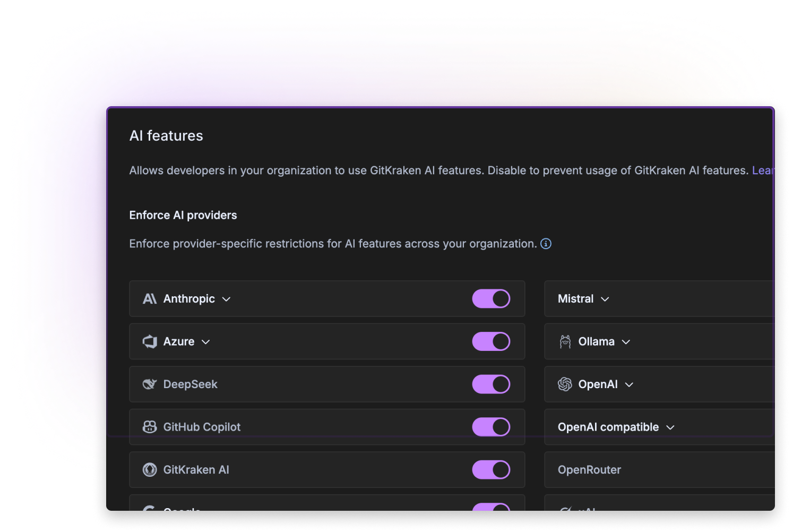Click the OpenAI compatible label
This screenshot has height=532, width=793.
608,427
